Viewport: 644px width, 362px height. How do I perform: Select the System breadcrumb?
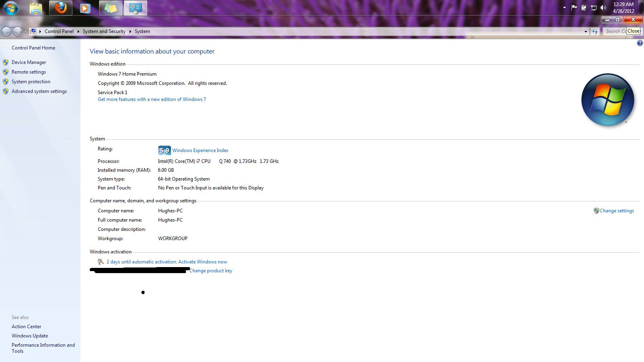coord(142,31)
